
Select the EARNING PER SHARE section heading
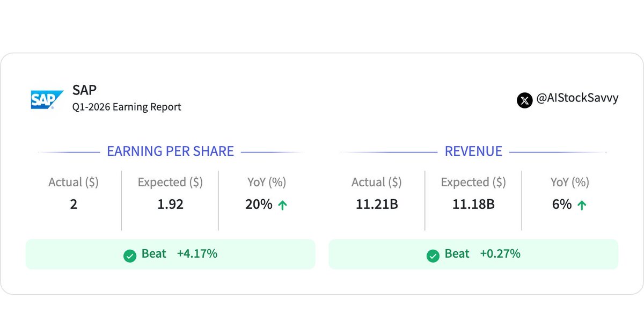pyautogui.click(x=170, y=151)
